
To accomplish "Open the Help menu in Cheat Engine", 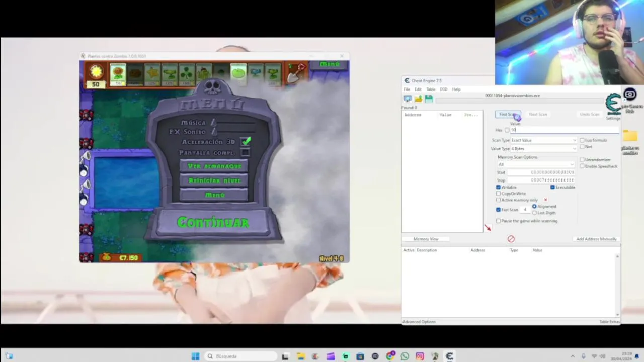I will pos(456,89).
